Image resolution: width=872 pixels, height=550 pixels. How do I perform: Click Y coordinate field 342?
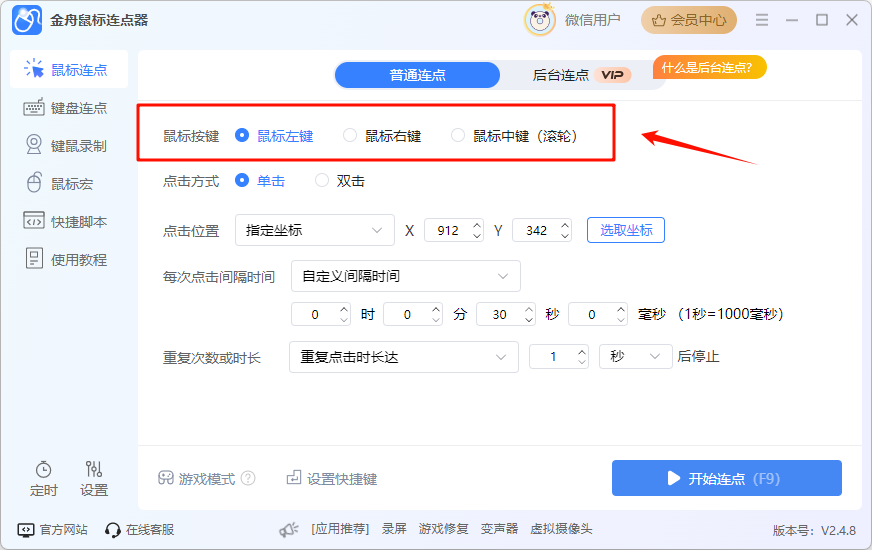[536, 230]
